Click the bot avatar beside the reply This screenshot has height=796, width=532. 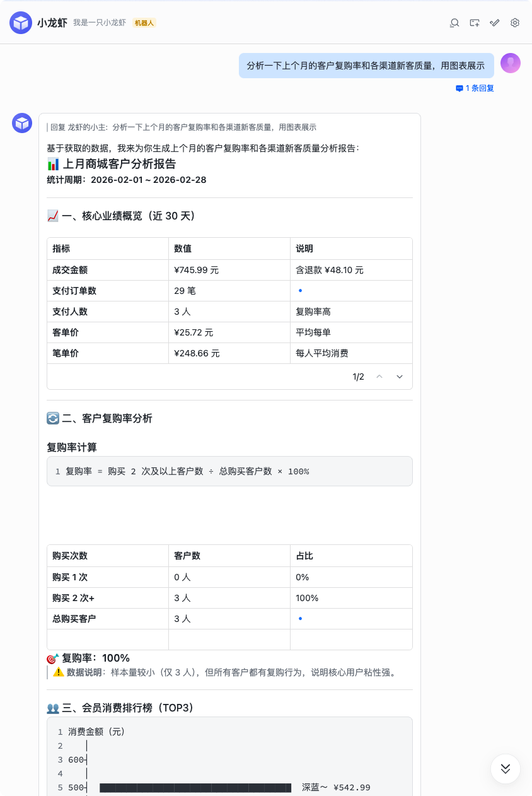tap(22, 123)
